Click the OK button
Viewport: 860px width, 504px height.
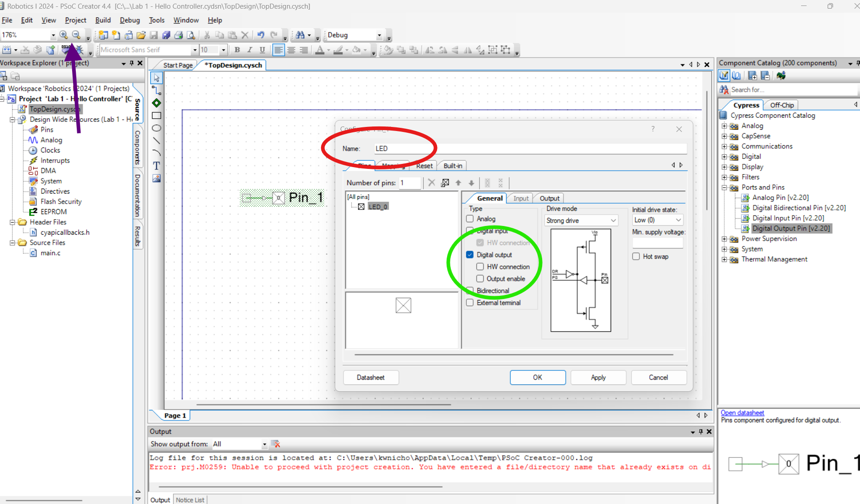point(538,378)
